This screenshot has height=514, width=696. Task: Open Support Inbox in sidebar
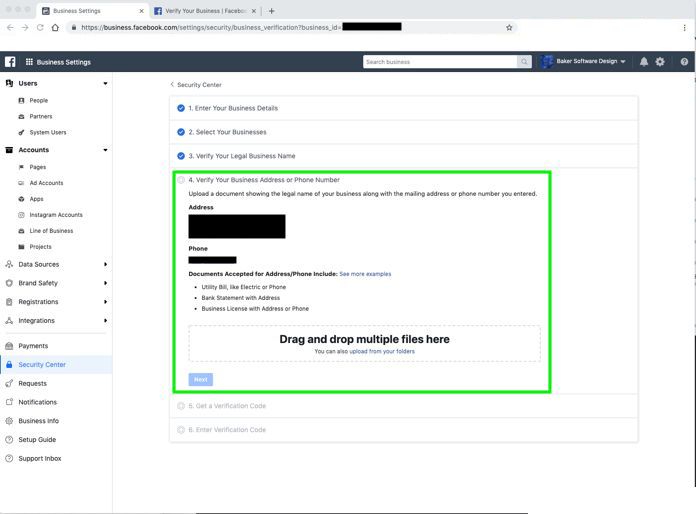tap(40, 459)
